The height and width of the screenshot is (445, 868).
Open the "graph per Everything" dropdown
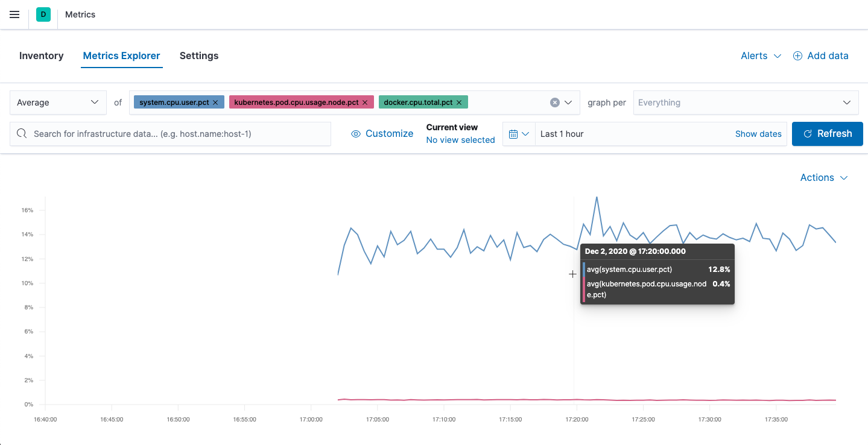click(x=746, y=103)
